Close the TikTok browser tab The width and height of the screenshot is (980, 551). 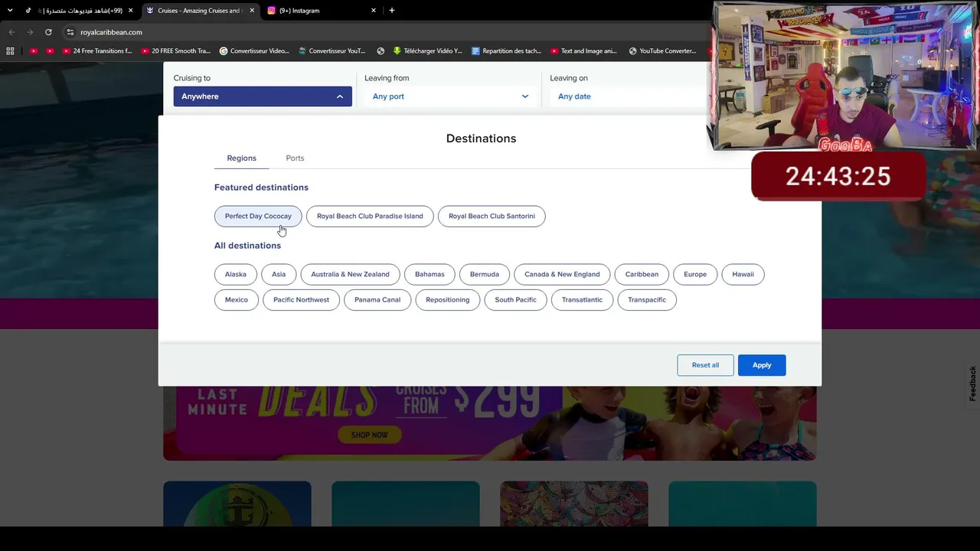pos(131,11)
